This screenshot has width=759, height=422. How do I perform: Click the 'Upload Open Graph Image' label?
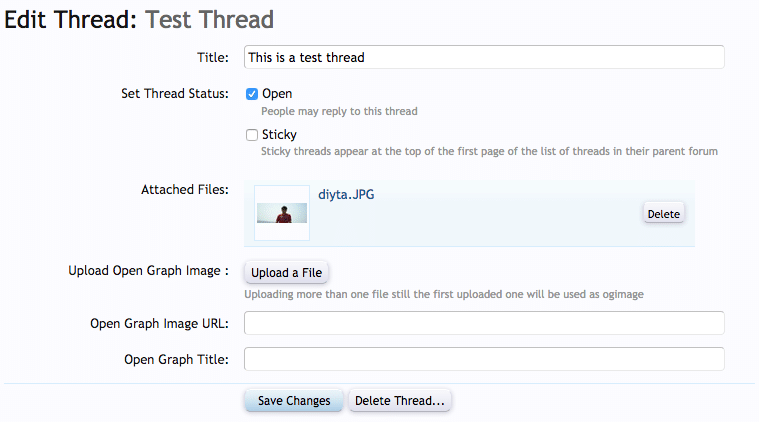pos(149,271)
